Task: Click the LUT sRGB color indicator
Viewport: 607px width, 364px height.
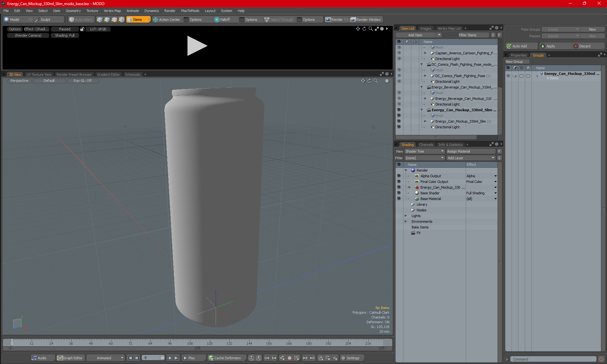Action: click(99, 29)
